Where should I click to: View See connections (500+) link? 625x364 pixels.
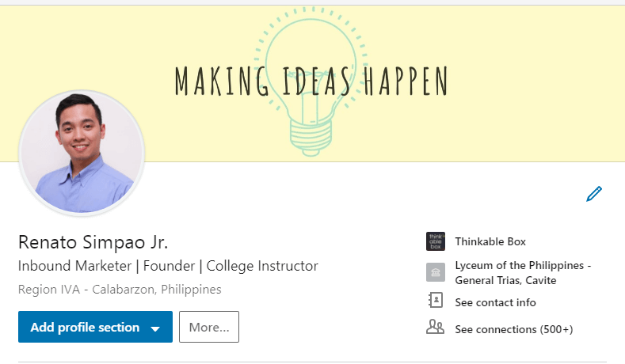click(514, 329)
